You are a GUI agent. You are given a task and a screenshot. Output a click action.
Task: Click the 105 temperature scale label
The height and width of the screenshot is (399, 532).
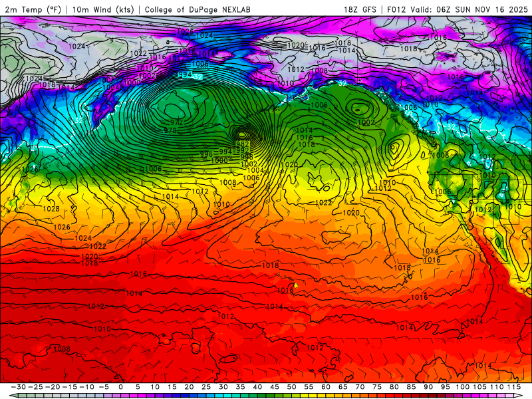tap(479, 387)
